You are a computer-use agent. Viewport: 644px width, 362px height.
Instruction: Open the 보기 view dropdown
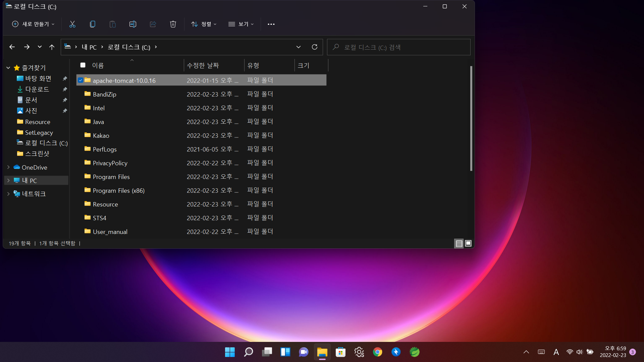241,24
